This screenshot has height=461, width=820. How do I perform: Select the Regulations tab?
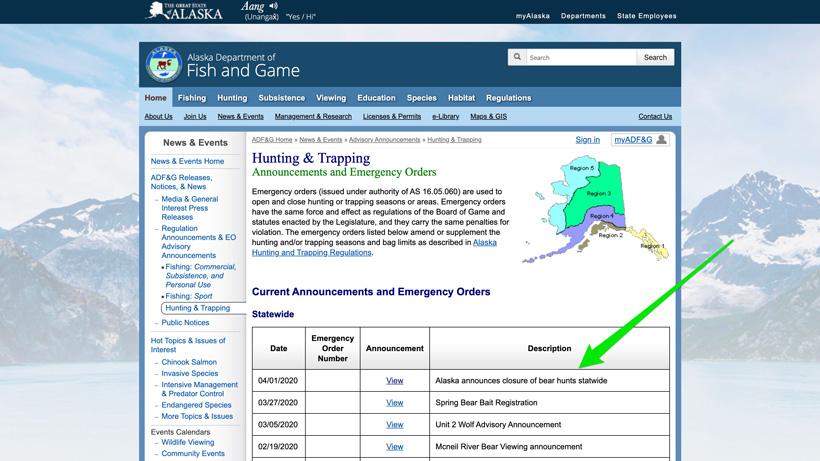click(508, 98)
